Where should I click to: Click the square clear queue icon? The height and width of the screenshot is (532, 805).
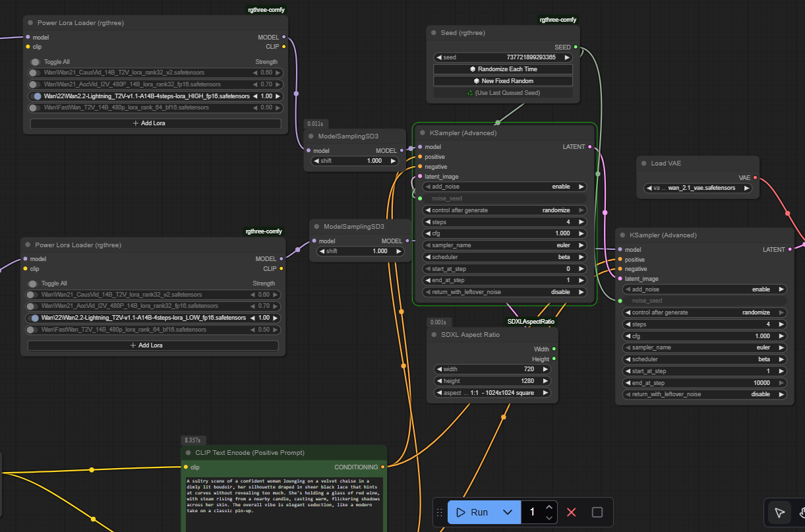click(x=597, y=512)
